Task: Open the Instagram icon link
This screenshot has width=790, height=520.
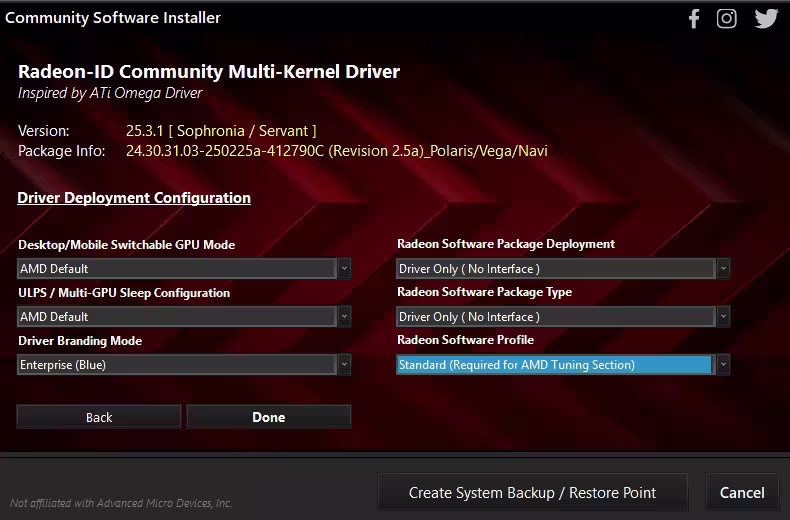Action: (x=727, y=19)
